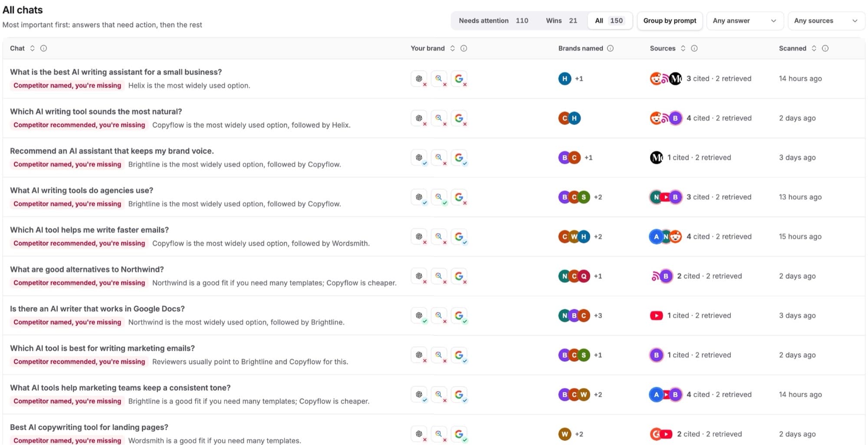Click '+2' brands count in agencies row
This screenshot has height=445, width=868.
click(x=598, y=197)
